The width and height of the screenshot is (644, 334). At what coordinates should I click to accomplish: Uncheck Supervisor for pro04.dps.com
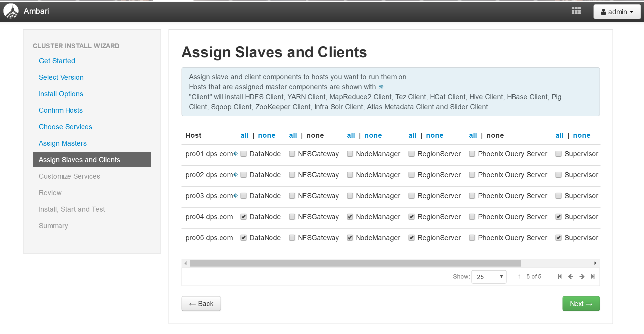tap(558, 217)
